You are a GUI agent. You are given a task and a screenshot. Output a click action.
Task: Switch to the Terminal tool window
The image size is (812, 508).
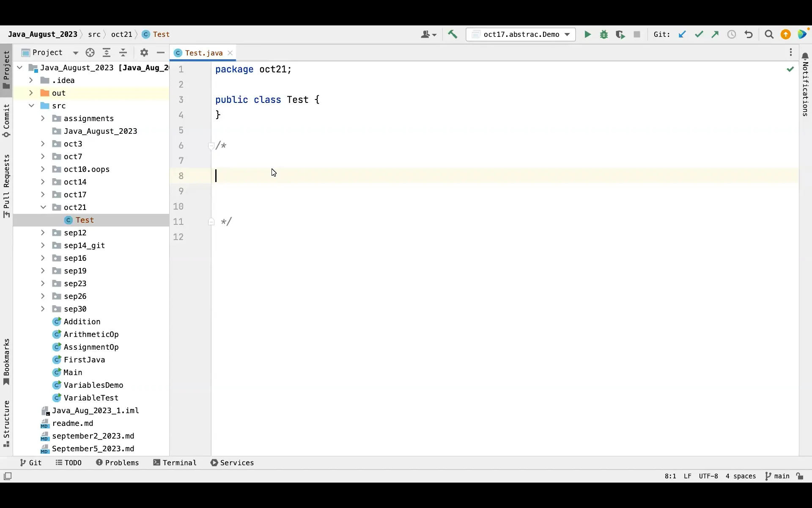(x=175, y=463)
